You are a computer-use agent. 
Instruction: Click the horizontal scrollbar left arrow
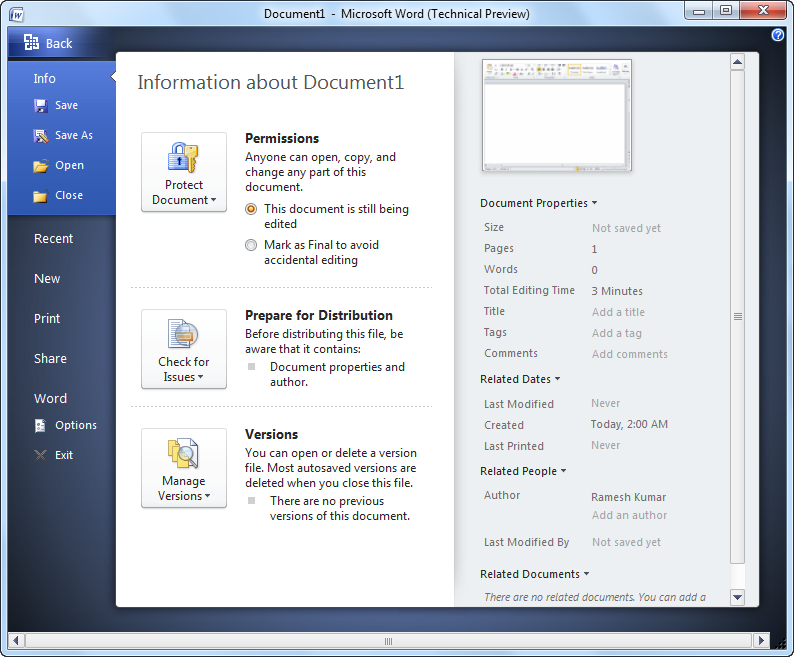(x=16, y=641)
